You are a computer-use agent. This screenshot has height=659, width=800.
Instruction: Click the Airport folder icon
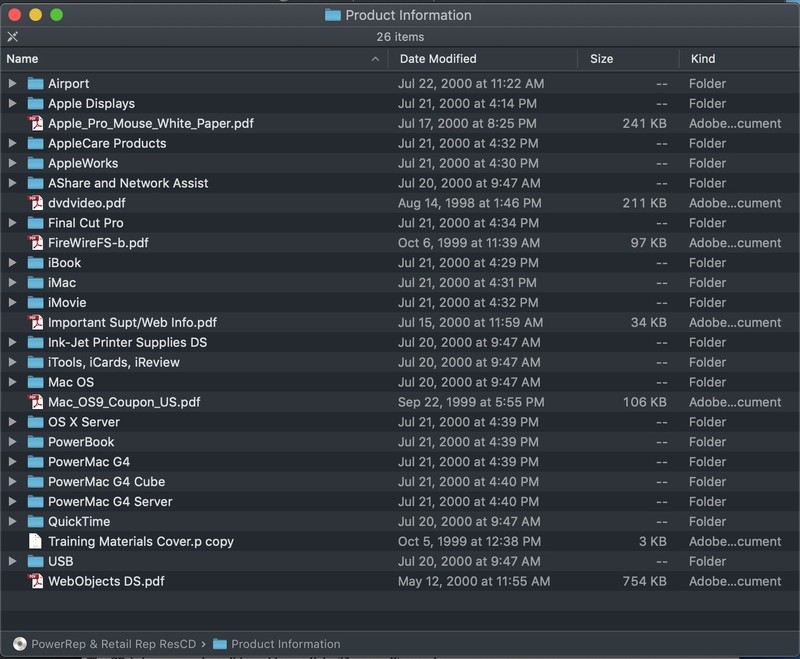click(35, 83)
